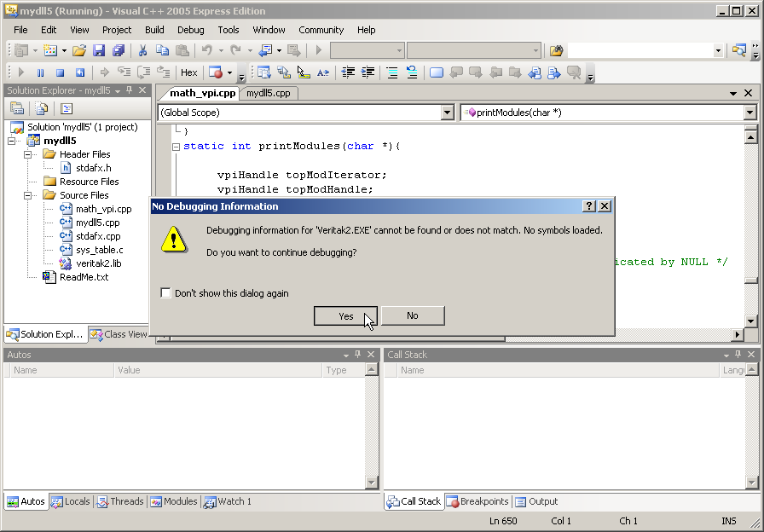Click the Increase Line Indent icon

368,73
